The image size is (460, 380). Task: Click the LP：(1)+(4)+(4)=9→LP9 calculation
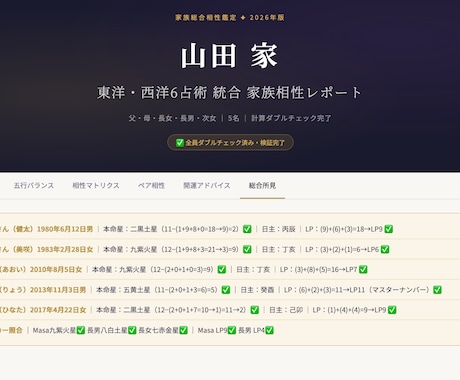tap(349, 310)
